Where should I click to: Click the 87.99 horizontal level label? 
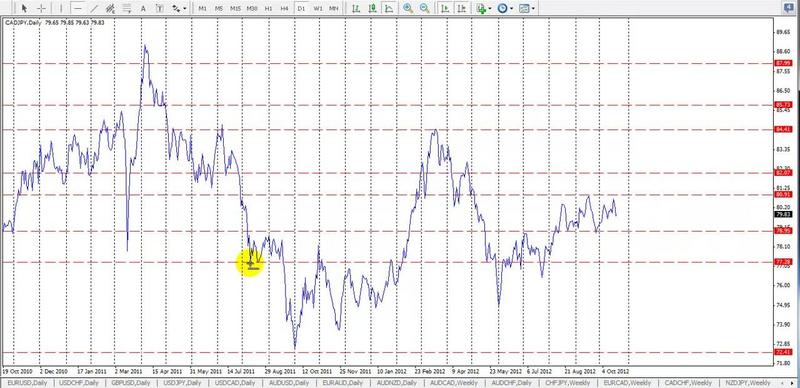[783, 63]
